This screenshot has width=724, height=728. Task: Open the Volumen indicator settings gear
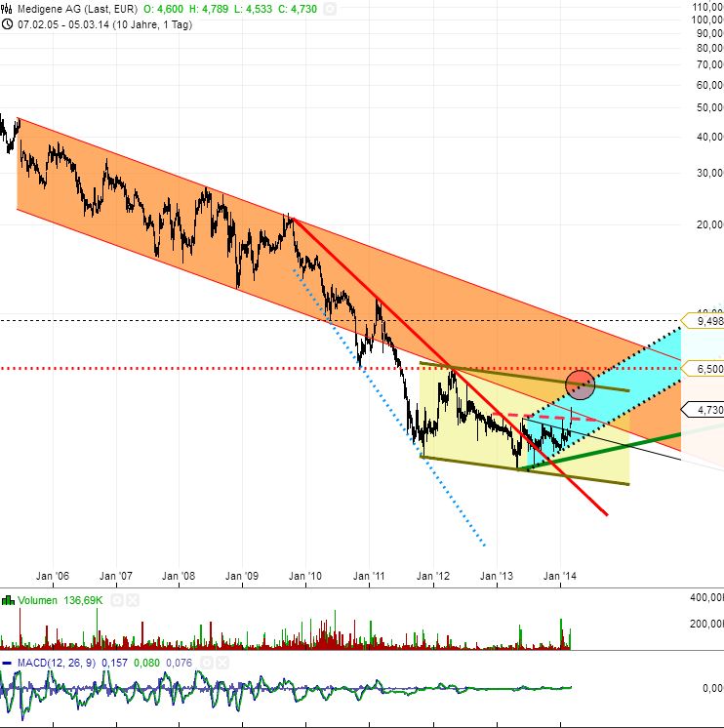click(117, 600)
